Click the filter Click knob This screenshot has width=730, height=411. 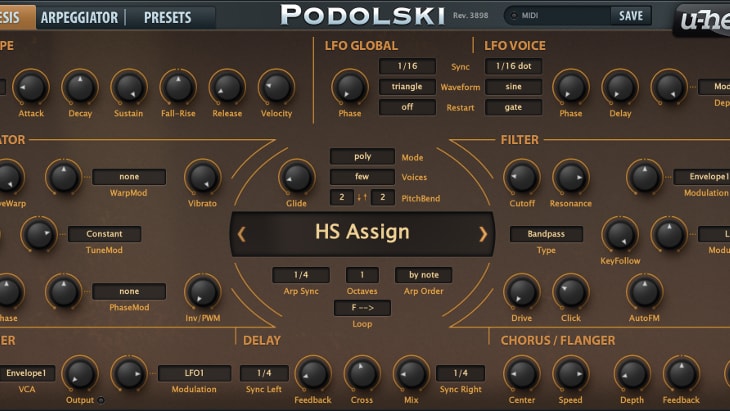[571, 292]
